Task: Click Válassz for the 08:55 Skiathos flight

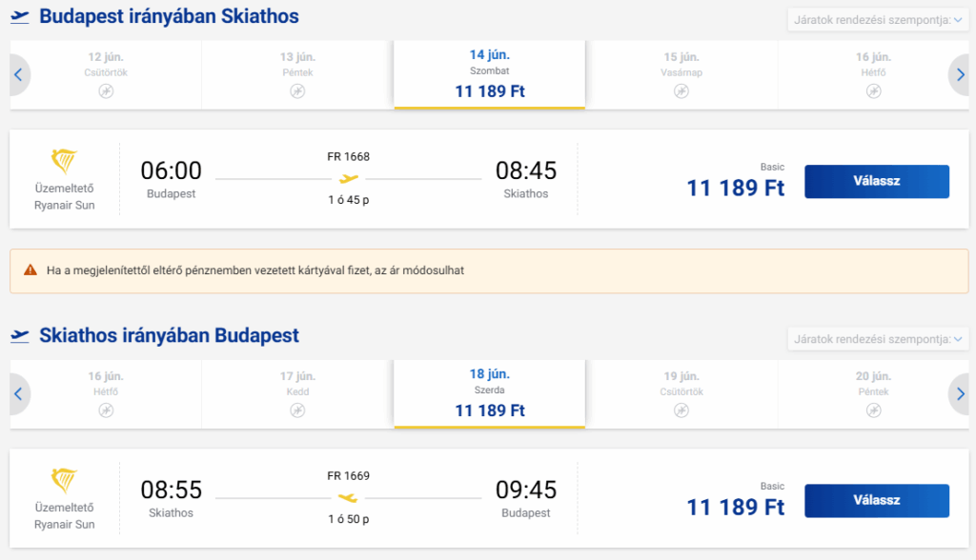Action: (x=877, y=500)
